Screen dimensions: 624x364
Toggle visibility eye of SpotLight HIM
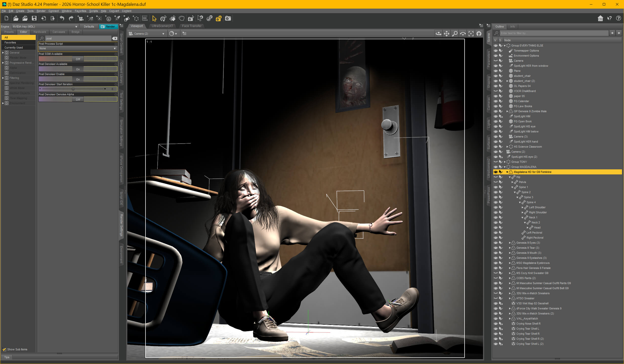[496, 116]
